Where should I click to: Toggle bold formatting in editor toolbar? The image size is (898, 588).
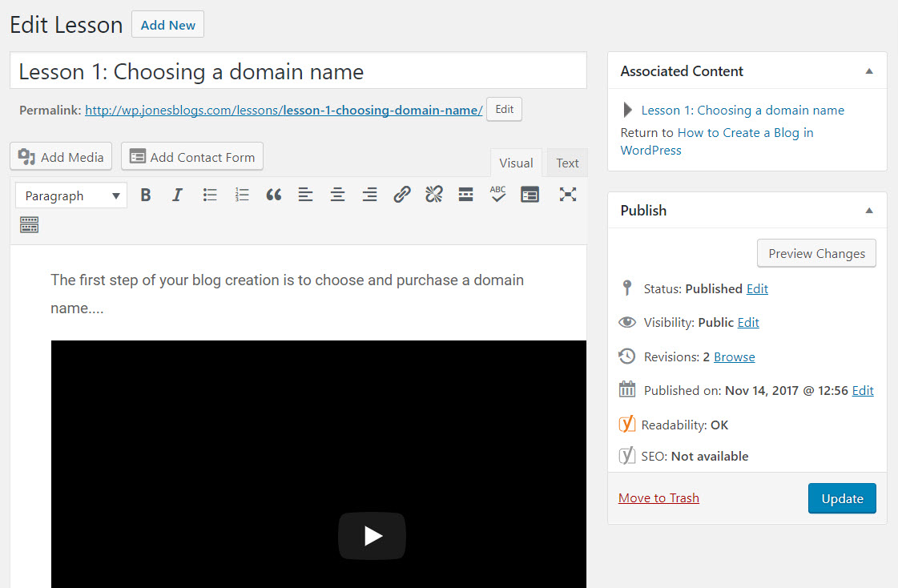tap(146, 195)
